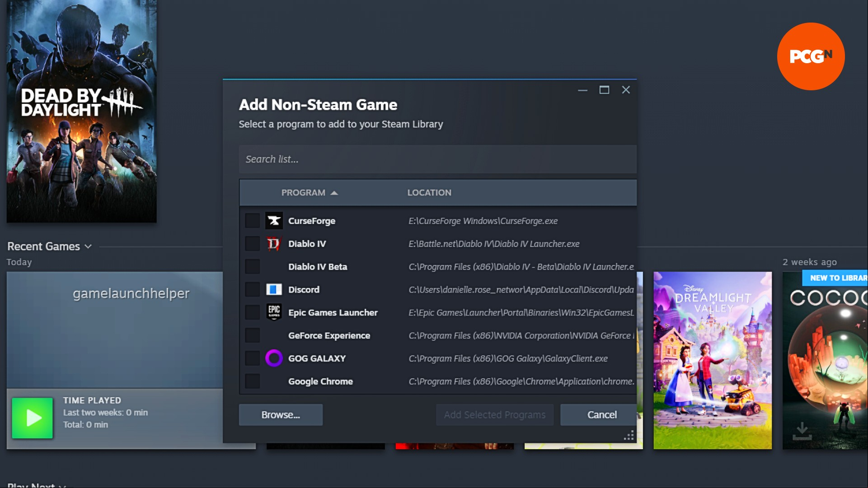Viewport: 868px width, 488px height.
Task: Tick the Discord checkbox
Action: (253, 289)
